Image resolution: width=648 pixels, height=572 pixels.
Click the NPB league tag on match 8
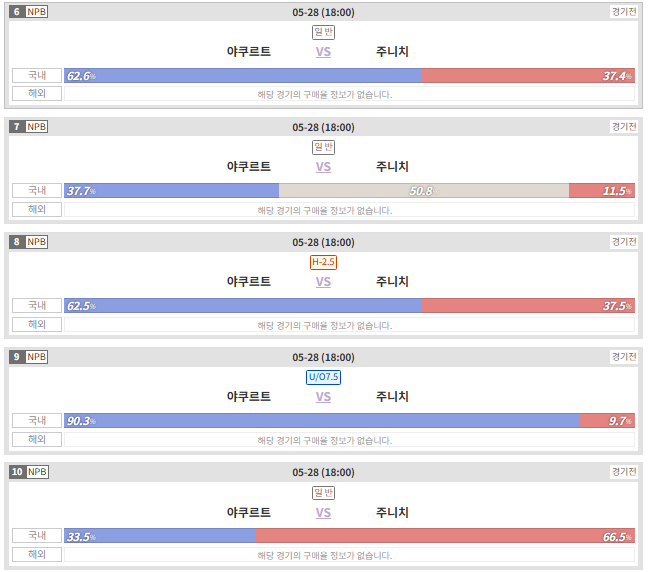(x=36, y=242)
